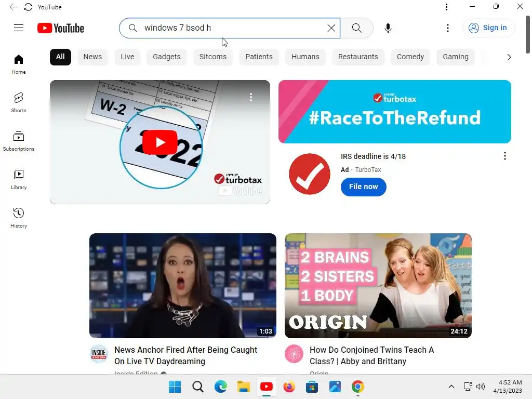Select the News filter chip
The image size is (532, 399).
[92, 57]
